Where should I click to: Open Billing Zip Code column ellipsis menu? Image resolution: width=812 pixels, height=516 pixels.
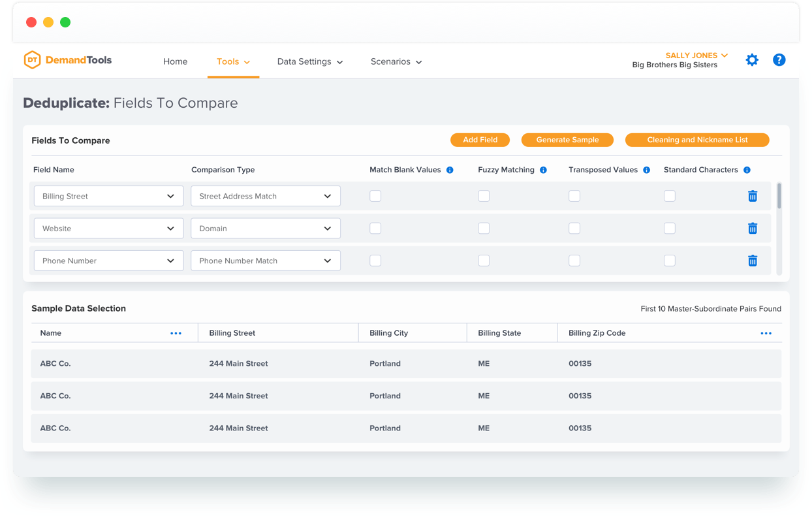[x=766, y=333]
